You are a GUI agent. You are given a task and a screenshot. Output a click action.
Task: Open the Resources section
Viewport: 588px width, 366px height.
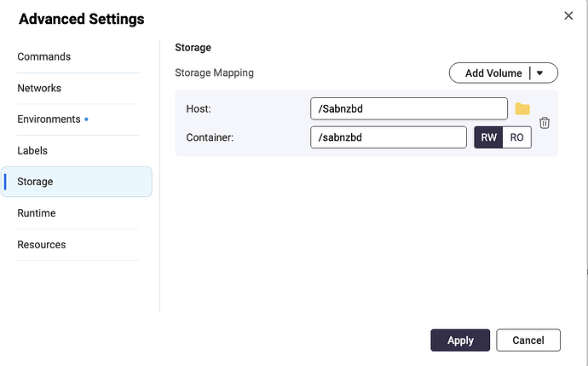pyautogui.click(x=42, y=245)
